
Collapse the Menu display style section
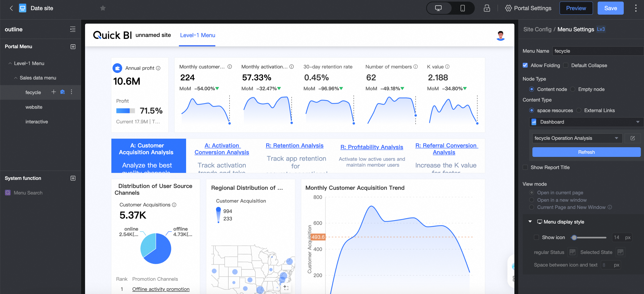tap(530, 222)
